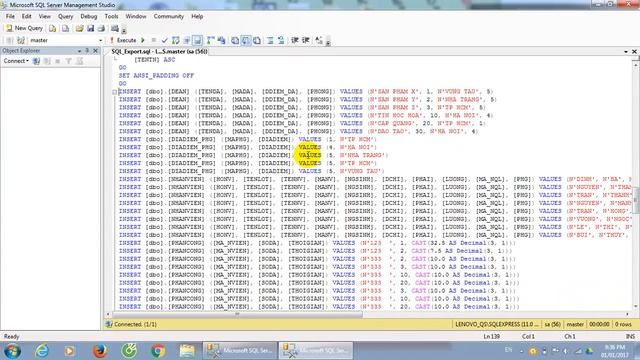Viewport: 640px width, 360px height.
Task: Parse the query with the checkmark icon
Action: click(x=164, y=40)
